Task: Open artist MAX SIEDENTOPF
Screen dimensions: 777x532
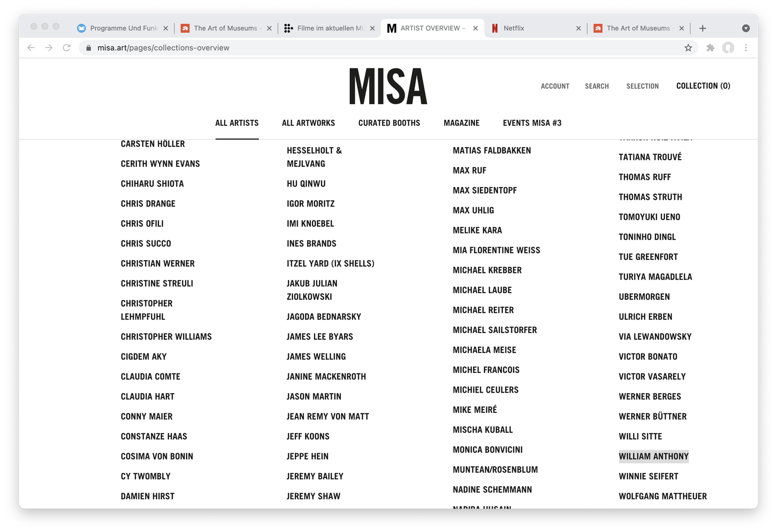Action: pos(485,191)
